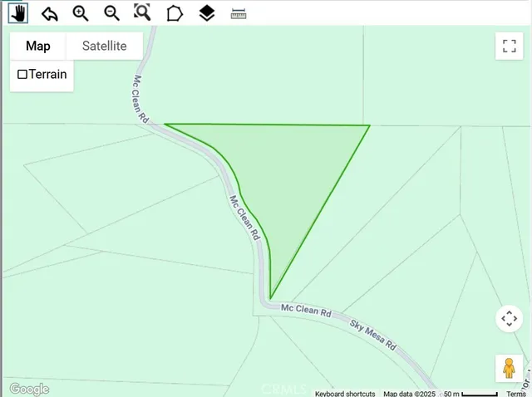This screenshot has height=397, width=532.
Task: Select the zoom-to-area magnifier tool
Action: click(x=143, y=12)
